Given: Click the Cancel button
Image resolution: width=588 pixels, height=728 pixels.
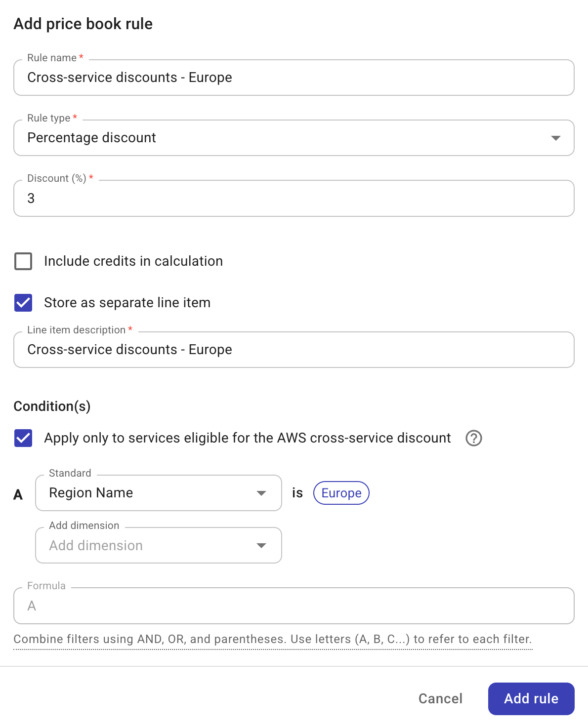Looking at the screenshot, I should pos(440,699).
